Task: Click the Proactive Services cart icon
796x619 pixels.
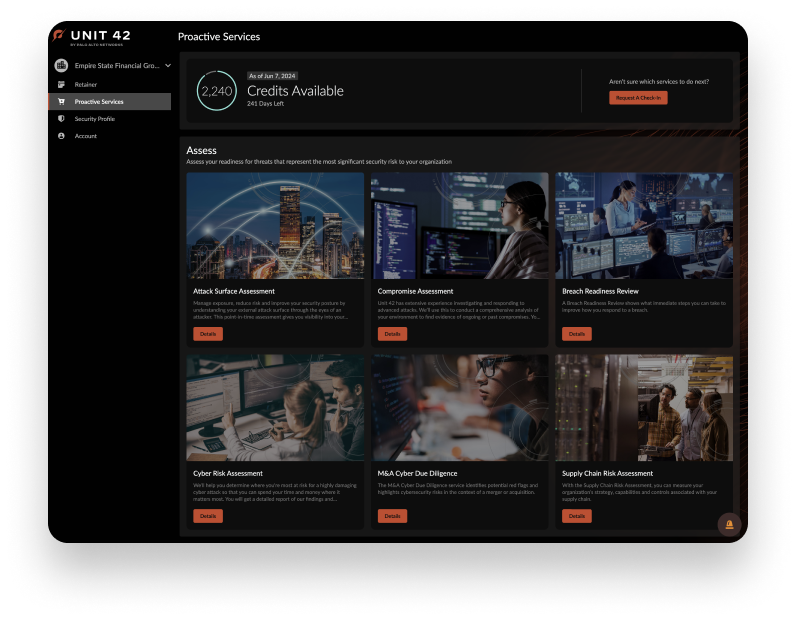Action: point(61,102)
